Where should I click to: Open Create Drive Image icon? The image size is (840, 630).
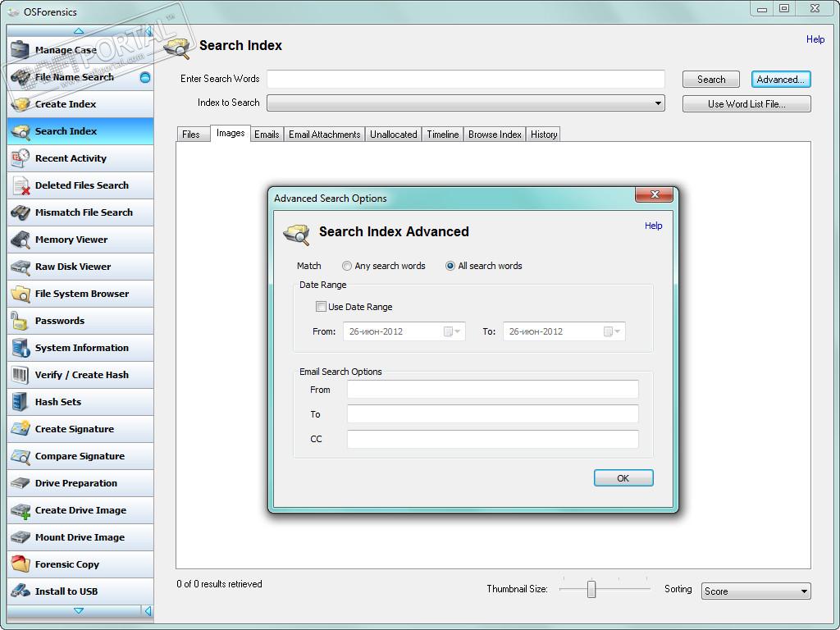click(21, 510)
